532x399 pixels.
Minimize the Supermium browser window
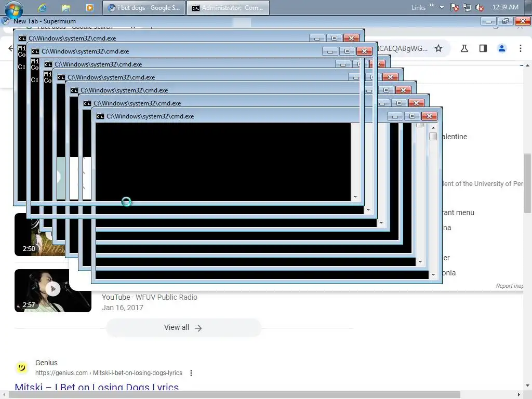[x=488, y=21]
